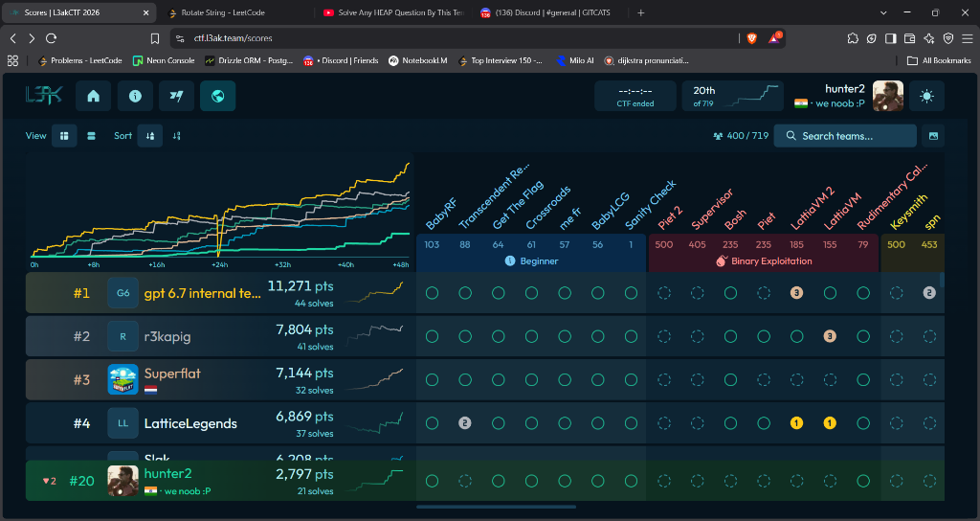The height and width of the screenshot is (521, 980).
Task: Click LatticeLegends badge 2 under Transcendent Re
Action: pos(464,423)
